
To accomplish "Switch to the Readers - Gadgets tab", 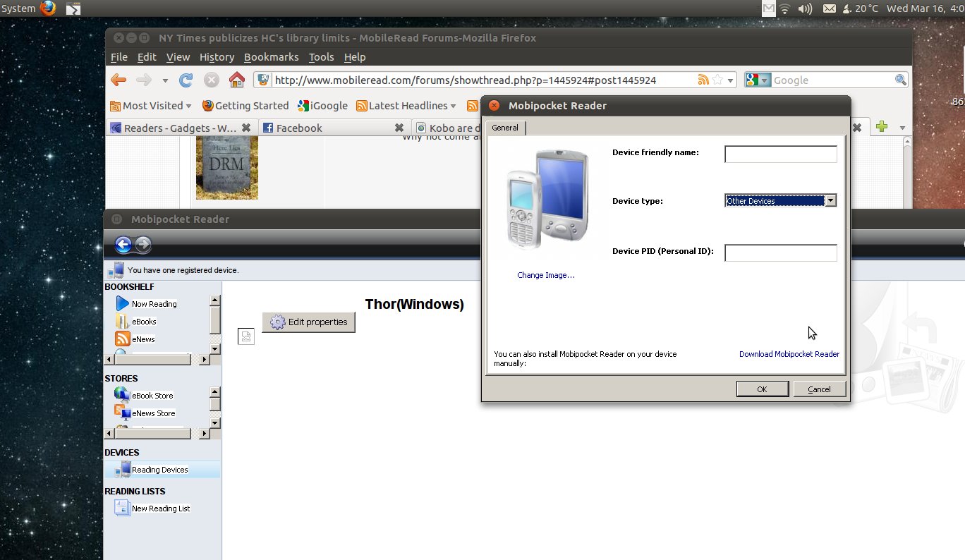I will tap(180, 128).
